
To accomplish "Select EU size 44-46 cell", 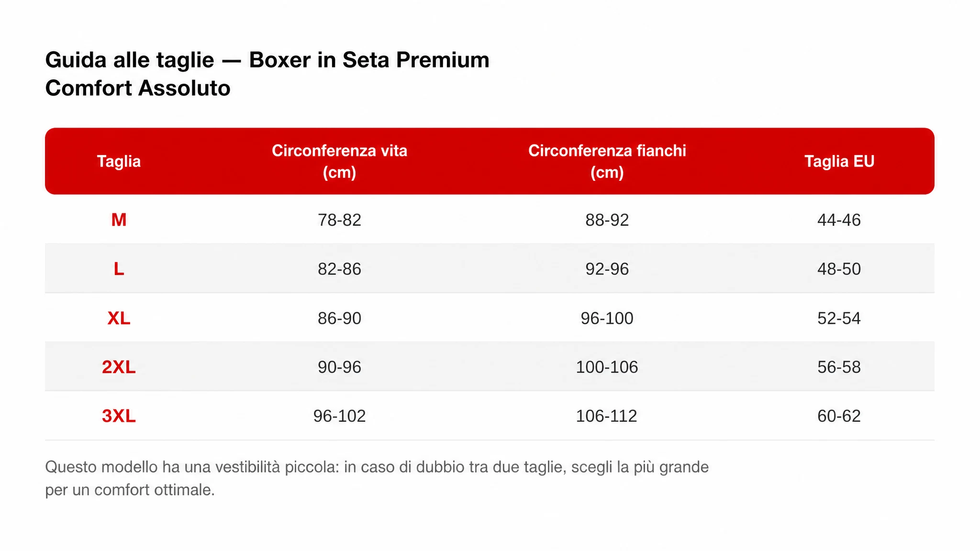I will coord(839,220).
